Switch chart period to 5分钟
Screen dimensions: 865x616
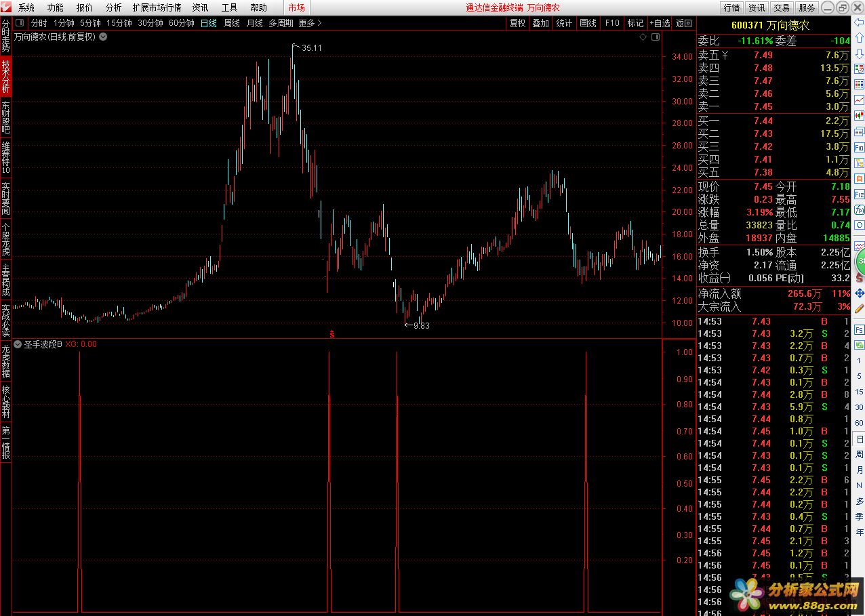90,23
